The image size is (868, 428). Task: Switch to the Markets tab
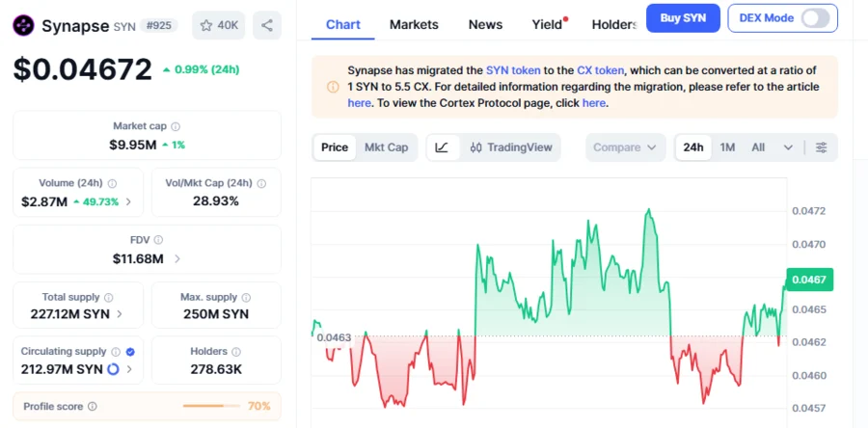pyautogui.click(x=414, y=24)
